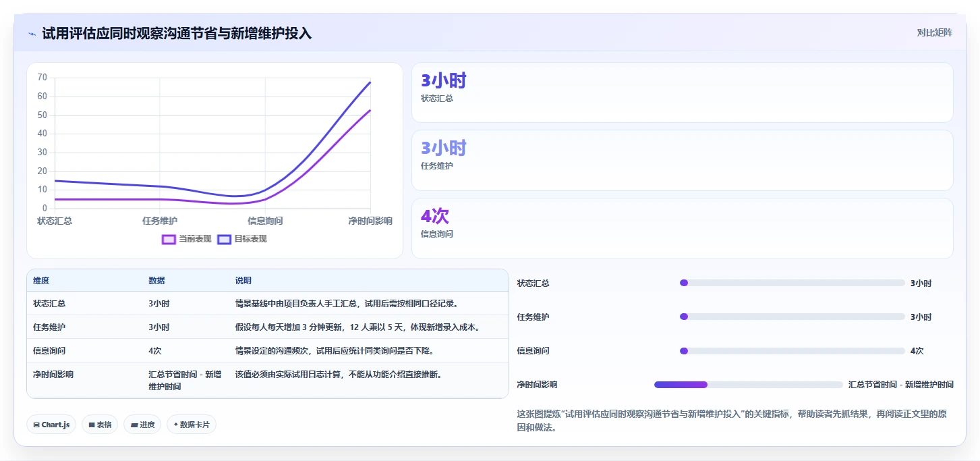Open the 3小时 状态汇总 stat card
Image resolution: width=980 pixels, height=461 pixels.
tap(683, 92)
